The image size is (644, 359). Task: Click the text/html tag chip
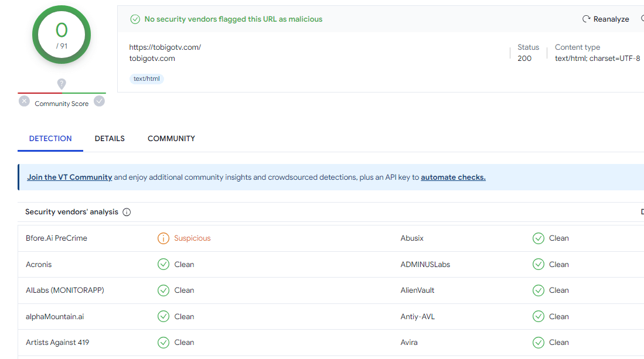[x=146, y=78]
